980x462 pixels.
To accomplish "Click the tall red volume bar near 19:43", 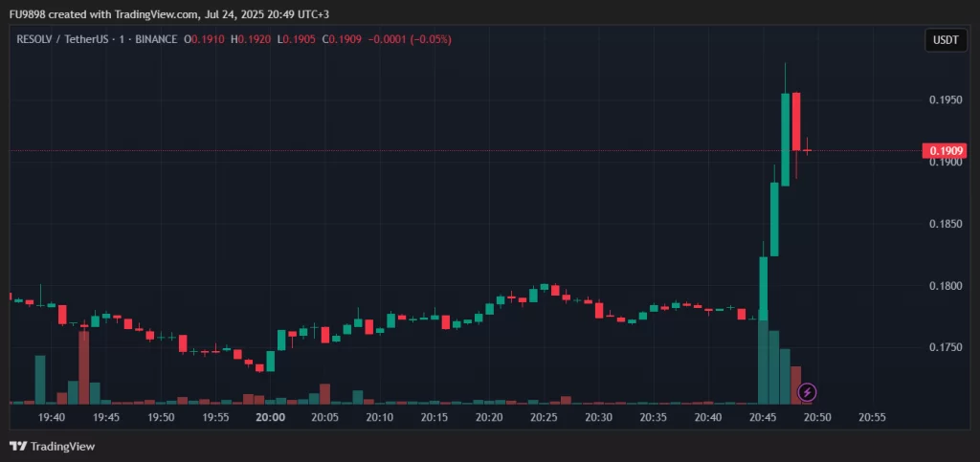I will coord(84,367).
